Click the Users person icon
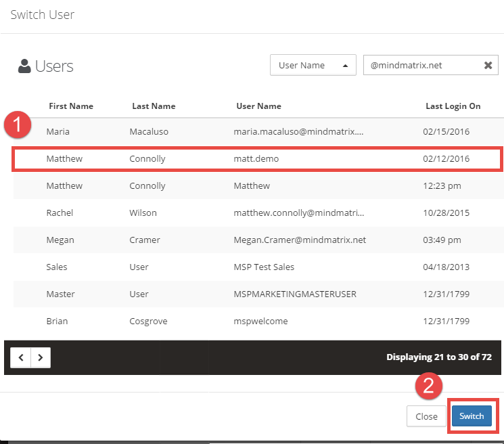The height and width of the screenshot is (444, 504). click(x=24, y=66)
